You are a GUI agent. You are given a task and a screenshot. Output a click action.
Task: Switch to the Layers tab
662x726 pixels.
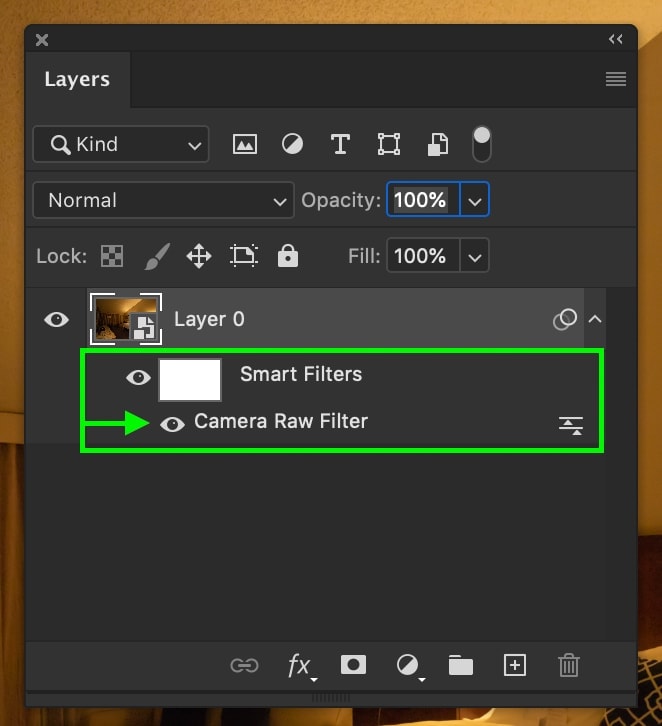point(77,79)
